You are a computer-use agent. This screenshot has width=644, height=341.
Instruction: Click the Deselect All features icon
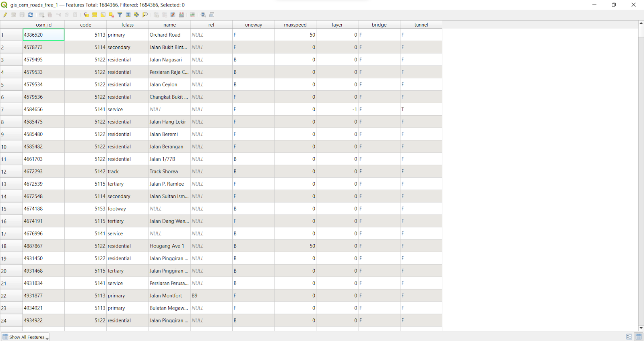tap(111, 15)
